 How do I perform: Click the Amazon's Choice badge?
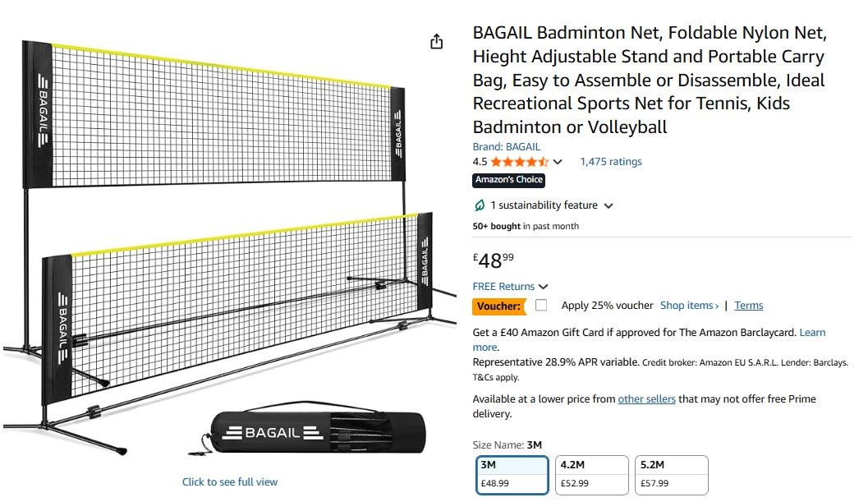click(x=508, y=180)
